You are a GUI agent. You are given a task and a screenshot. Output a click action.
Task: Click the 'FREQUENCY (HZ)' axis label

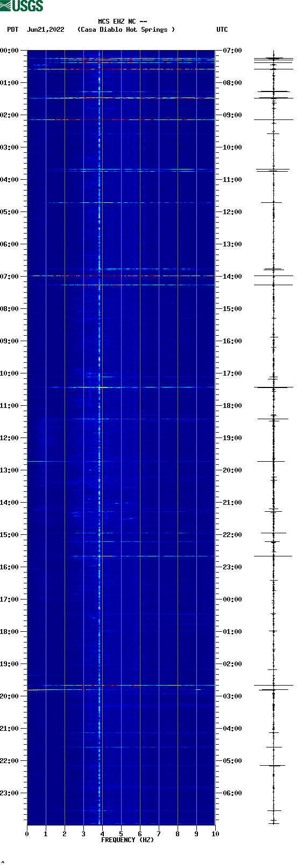[x=128, y=839]
